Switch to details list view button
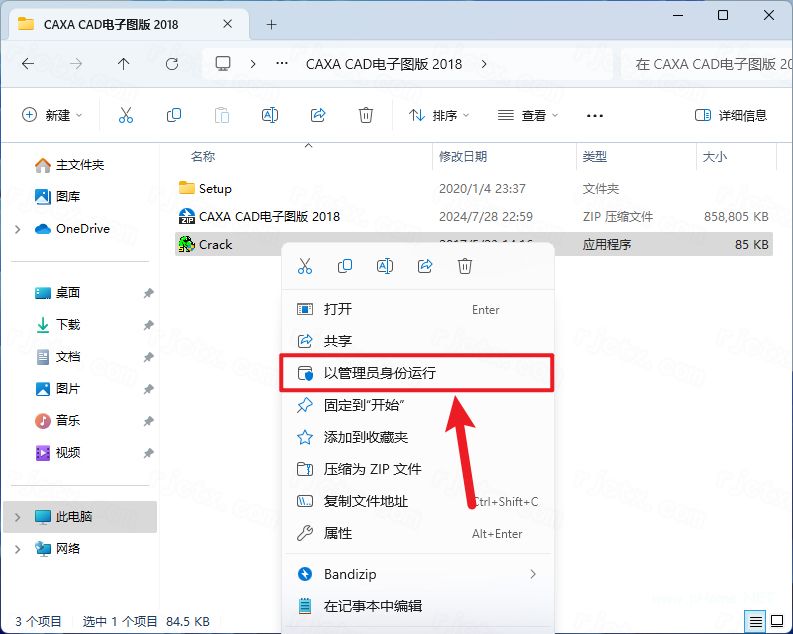 coord(755,621)
